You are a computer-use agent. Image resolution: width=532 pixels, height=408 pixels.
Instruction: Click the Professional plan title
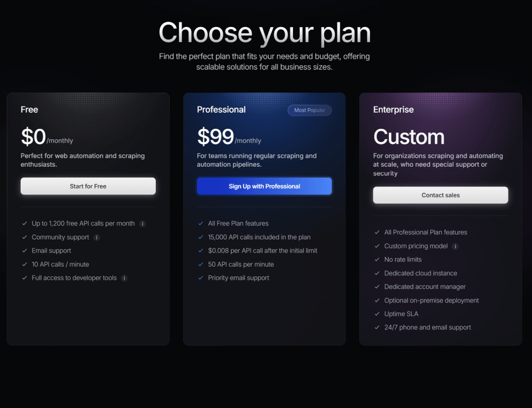point(221,110)
